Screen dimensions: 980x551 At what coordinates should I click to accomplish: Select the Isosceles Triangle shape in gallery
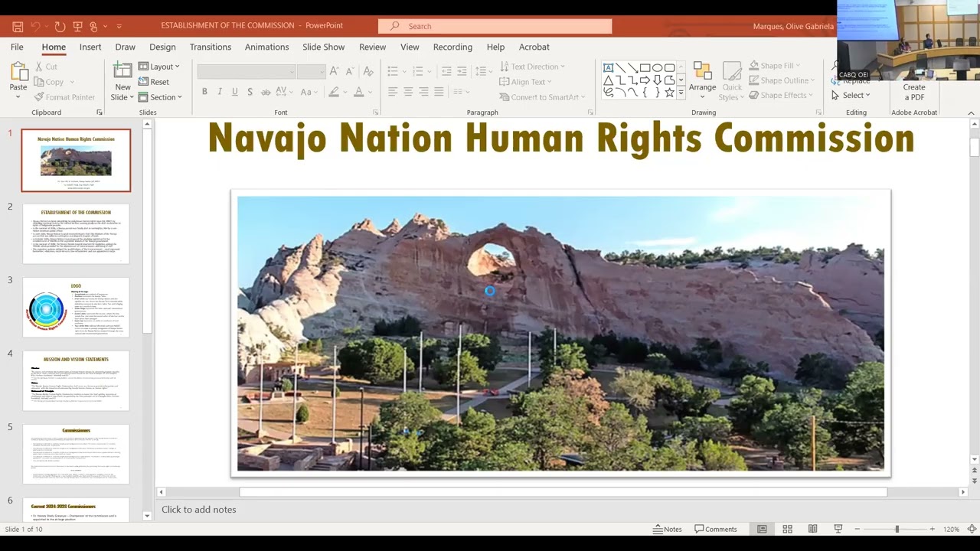[x=608, y=80]
